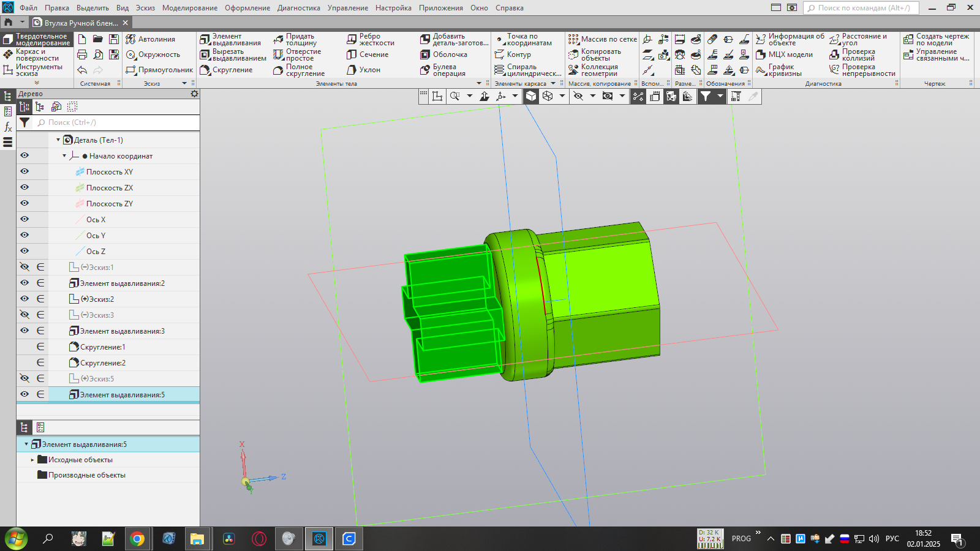The width and height of the screenshot is (980, 551).
Task: Collapse Элемент выдавливания:5 in the lower panel
Action: tap(26, 444)
